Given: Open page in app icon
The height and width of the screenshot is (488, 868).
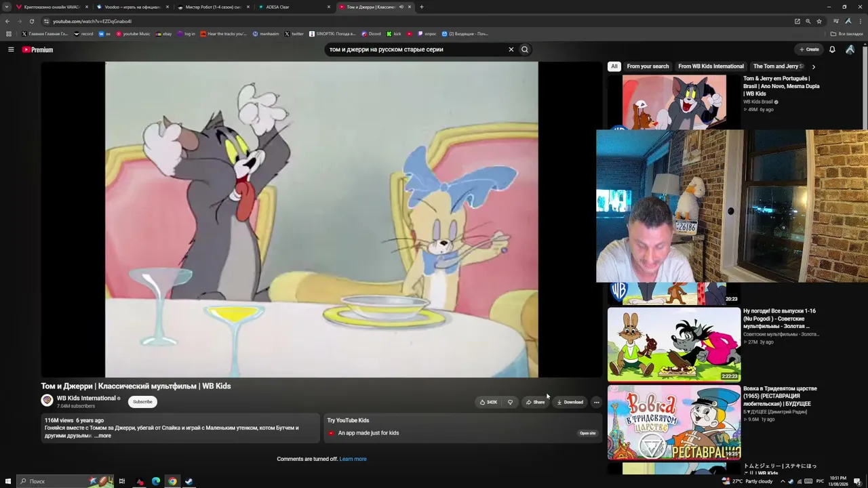Looking at the screenshot, I should [x=797, y=21].
